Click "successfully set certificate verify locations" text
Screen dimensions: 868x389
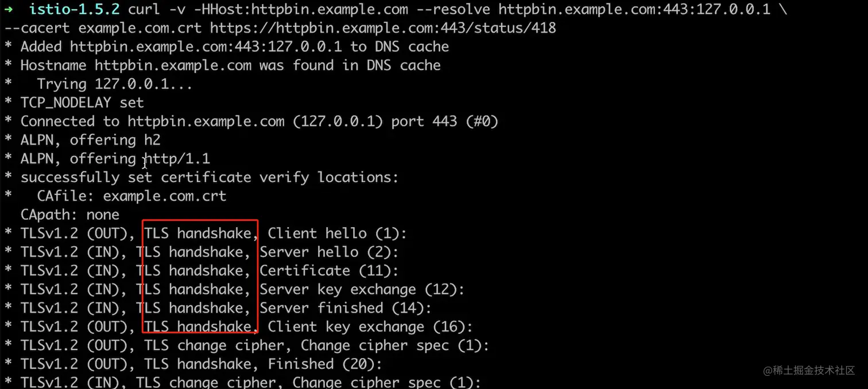pyautogui.click(x=209, y=177)
